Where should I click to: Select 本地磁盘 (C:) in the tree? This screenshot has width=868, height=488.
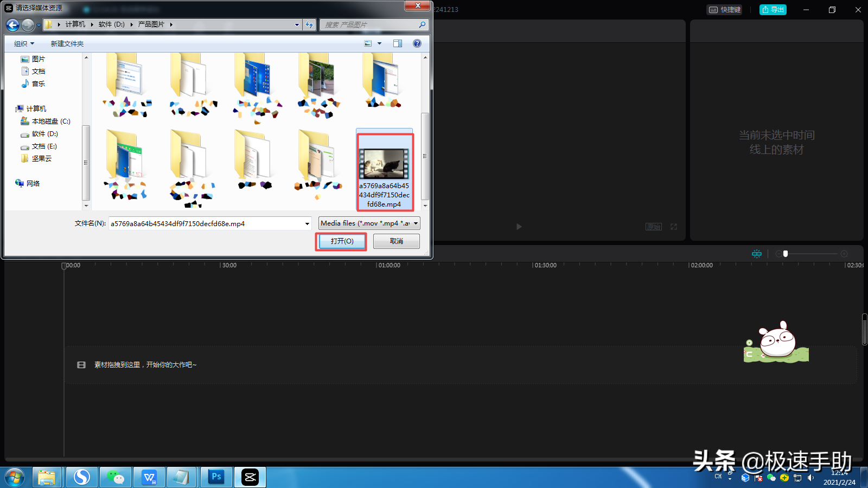click(51, 121)
